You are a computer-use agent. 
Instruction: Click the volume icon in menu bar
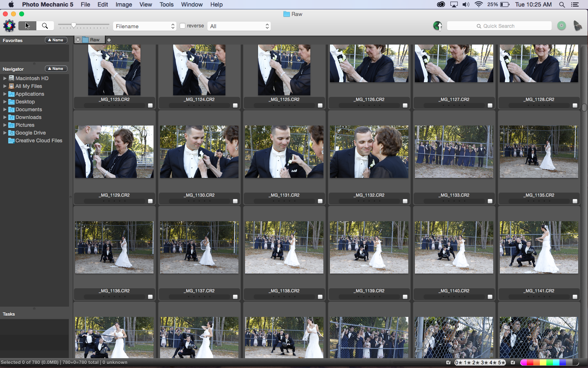[x=466, y=4]
